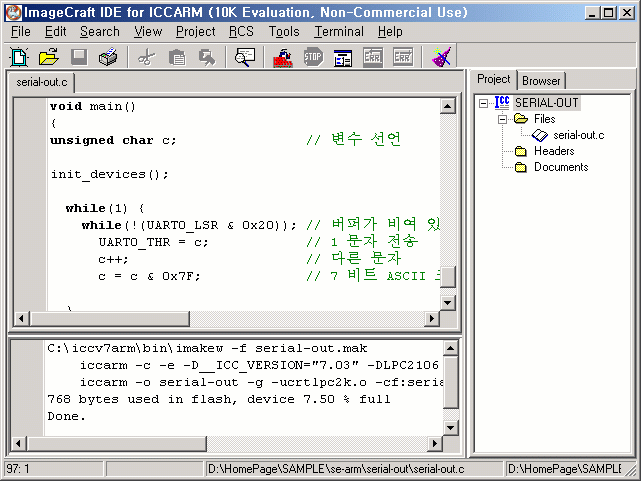Click code editor scroll up arrow
The image size is (641, 481).
pyautogui.click(x=448, y=107)
